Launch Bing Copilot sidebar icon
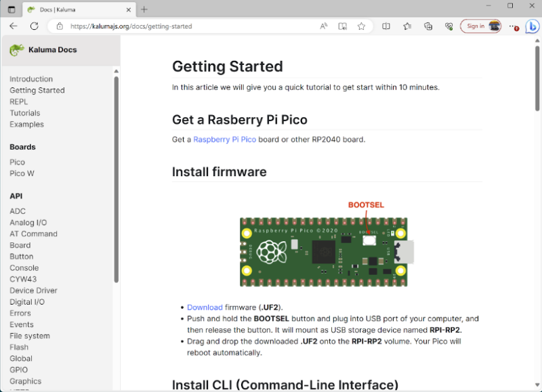Image resolution: width=542 pixels, height=392 pixels. point(533,26)
